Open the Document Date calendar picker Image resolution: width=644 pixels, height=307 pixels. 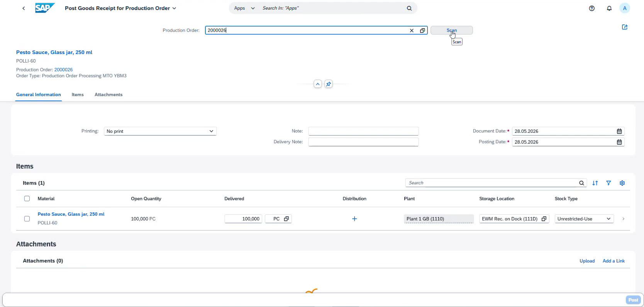[619, 131]
